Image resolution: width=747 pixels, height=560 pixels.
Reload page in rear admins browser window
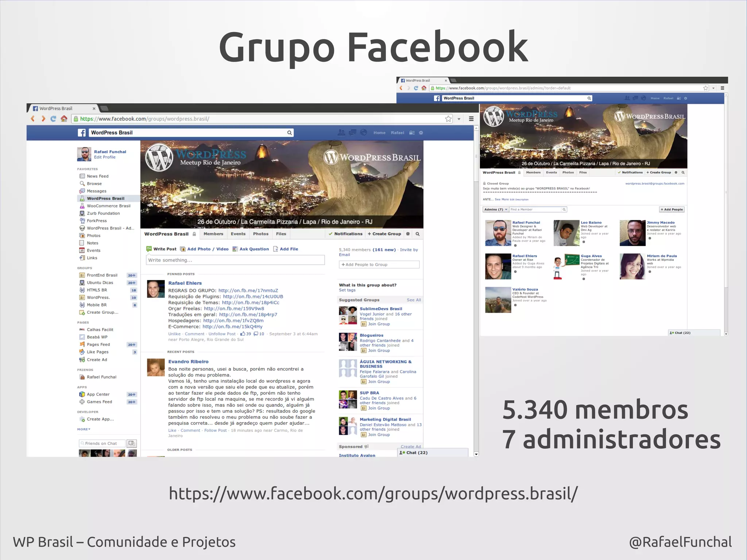pyautogui.click(x=416, y=88)
